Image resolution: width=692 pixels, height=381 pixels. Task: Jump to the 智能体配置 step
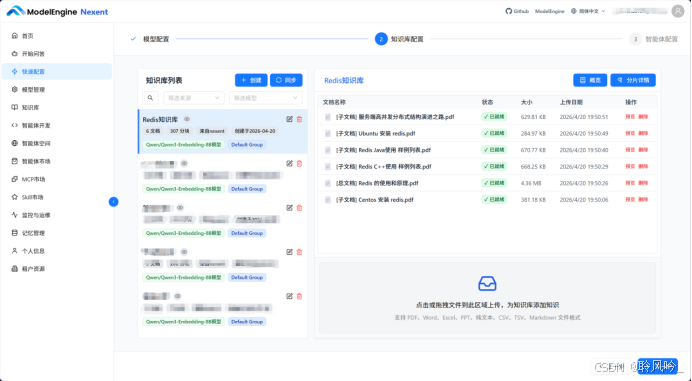point(654,39)
